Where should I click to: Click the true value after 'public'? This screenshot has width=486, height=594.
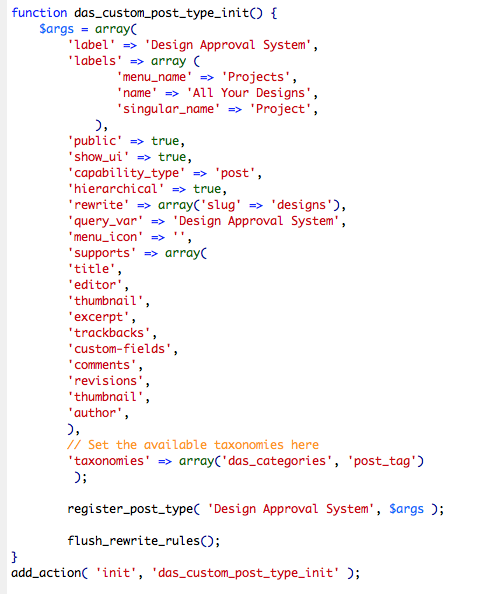click(165, 141)
